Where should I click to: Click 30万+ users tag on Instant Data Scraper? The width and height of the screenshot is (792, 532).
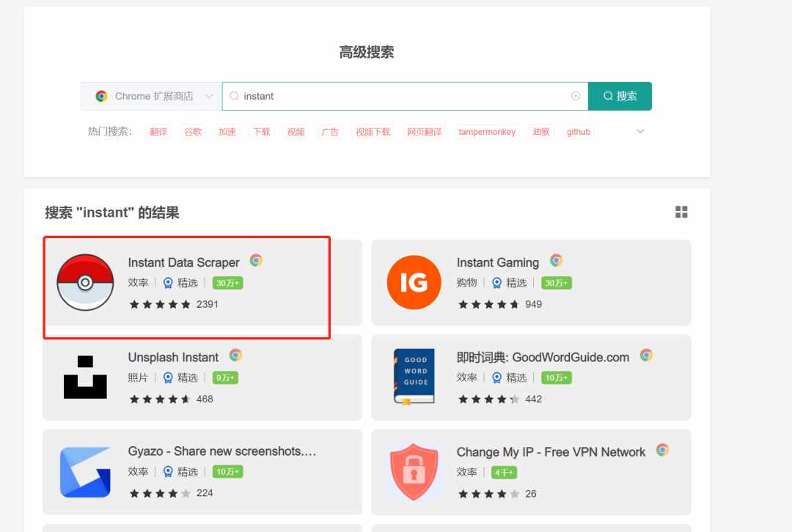(227, 283)
